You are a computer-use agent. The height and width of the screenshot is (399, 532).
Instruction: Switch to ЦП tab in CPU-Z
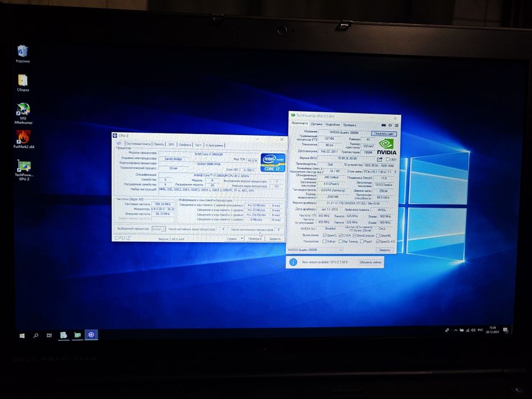[x=119, y=144]
